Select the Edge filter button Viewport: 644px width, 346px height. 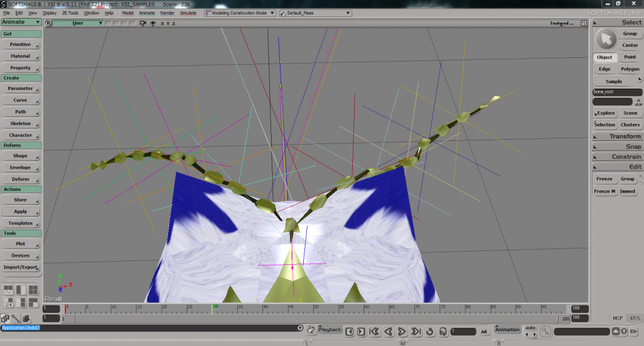coord(604,69)
